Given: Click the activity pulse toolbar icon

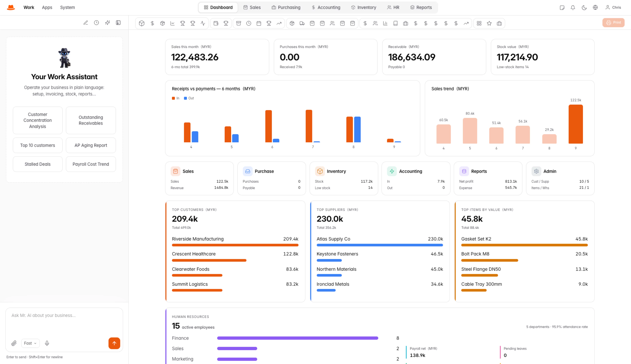Looking at the screenshot, I should pos(203,23).
